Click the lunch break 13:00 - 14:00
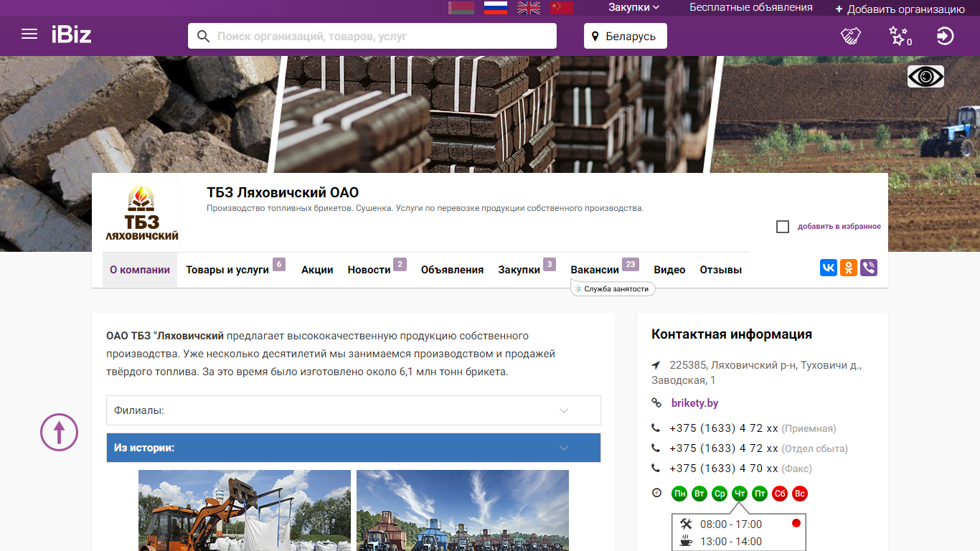The height and width of the screenshot is (551, 980). point(731,542)
